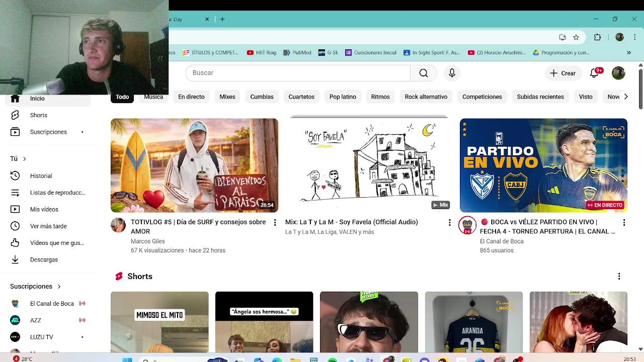Open Cuestionario Inicial bookmark
The image size is (644, 362).
click(371, 52)
